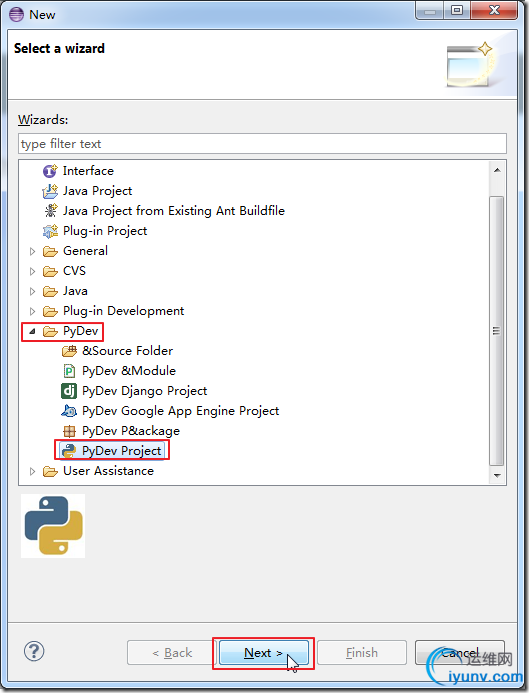Click the wizards list scrollbar thumb

[x=497, y=331]
